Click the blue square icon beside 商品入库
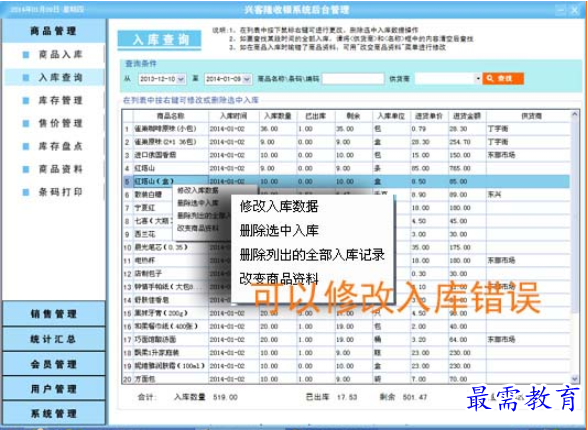The image size is (588, 430). (26, 55)
